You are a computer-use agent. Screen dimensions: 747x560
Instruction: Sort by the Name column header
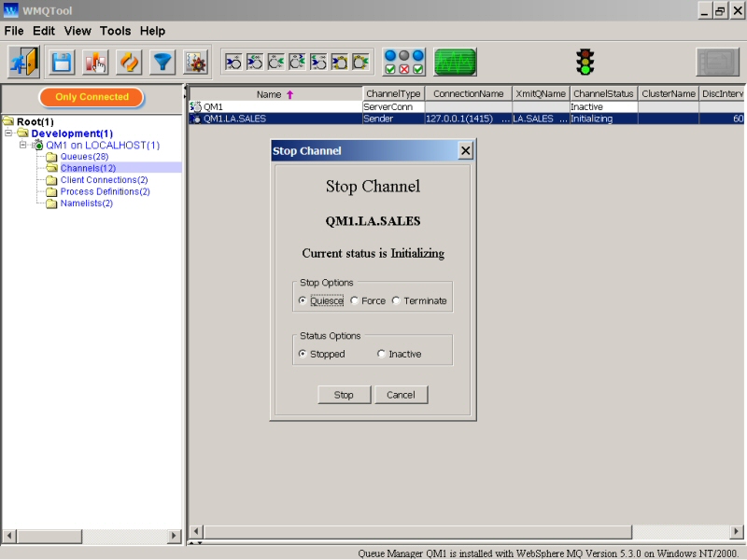pos(275,94)
